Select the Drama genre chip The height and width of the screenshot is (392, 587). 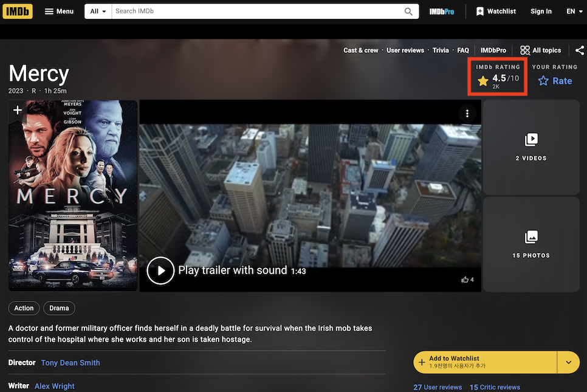[x=59, y=308]
